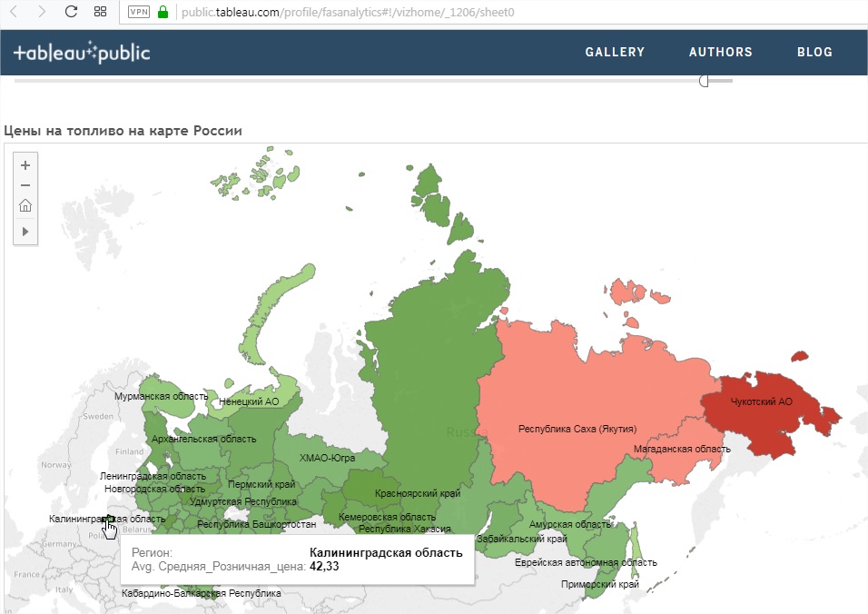Click the Калининградская область map label

coord(107,519)
